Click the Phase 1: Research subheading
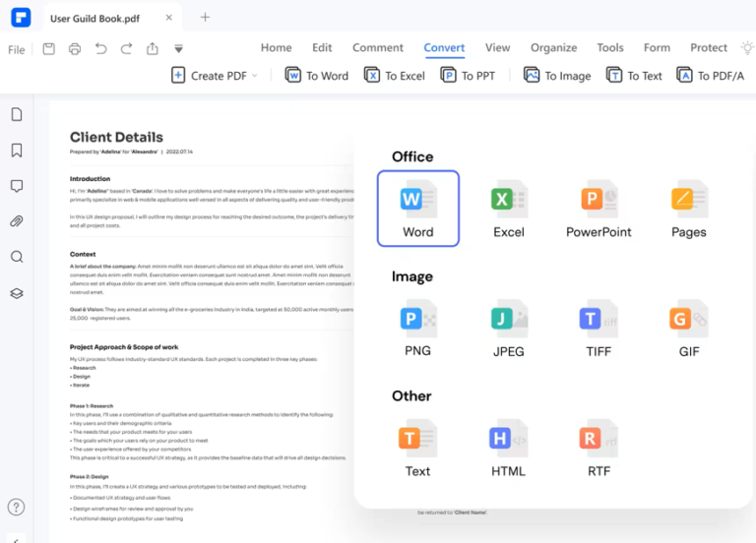Screen dimensions: 756x543 coord(92,406)
